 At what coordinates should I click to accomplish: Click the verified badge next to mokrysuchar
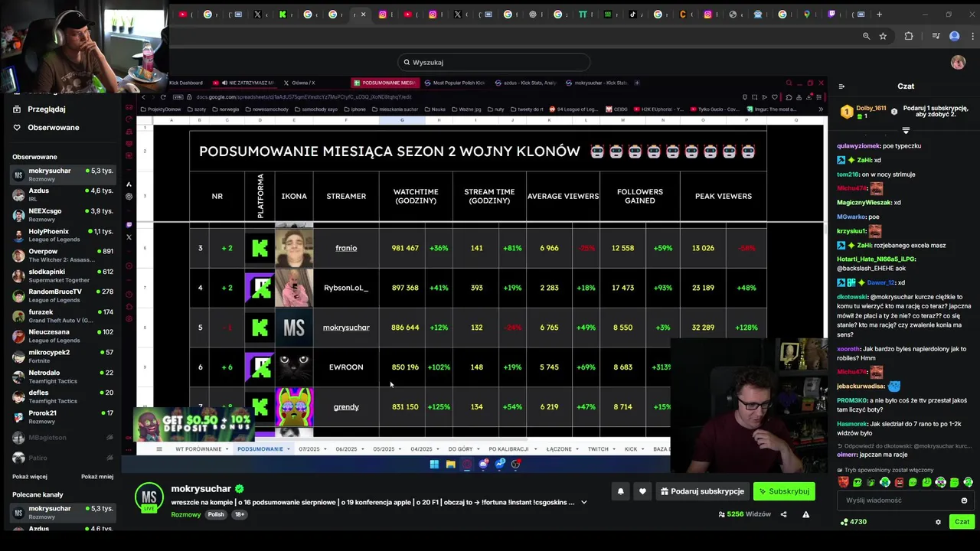pos(240,488)
